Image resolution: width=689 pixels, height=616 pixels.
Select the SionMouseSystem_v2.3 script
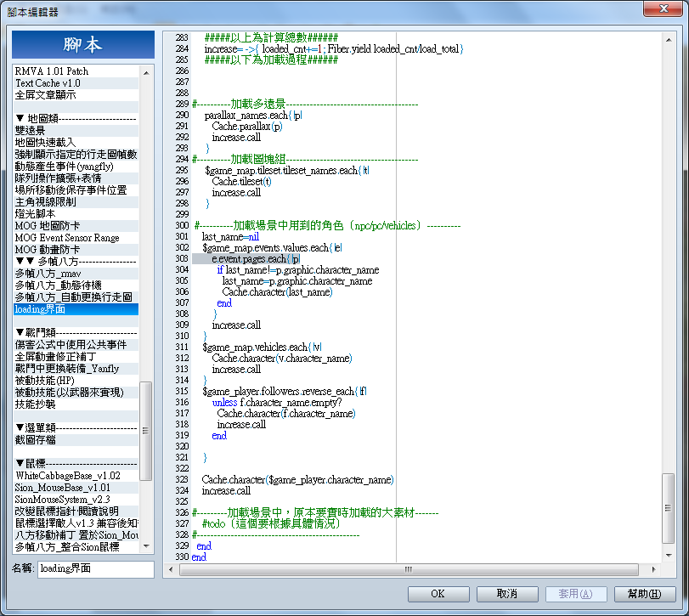(76, 500)
